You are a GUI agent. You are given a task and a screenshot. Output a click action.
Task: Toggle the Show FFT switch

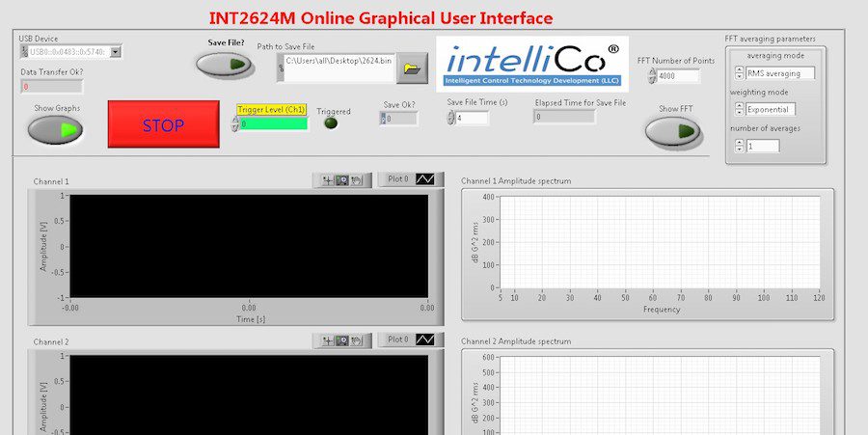(672, 132)
